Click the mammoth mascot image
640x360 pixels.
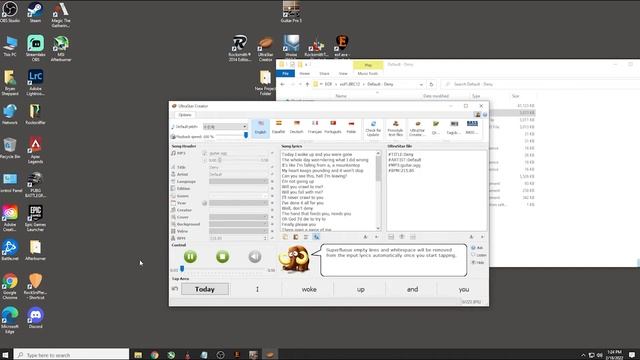295,259
